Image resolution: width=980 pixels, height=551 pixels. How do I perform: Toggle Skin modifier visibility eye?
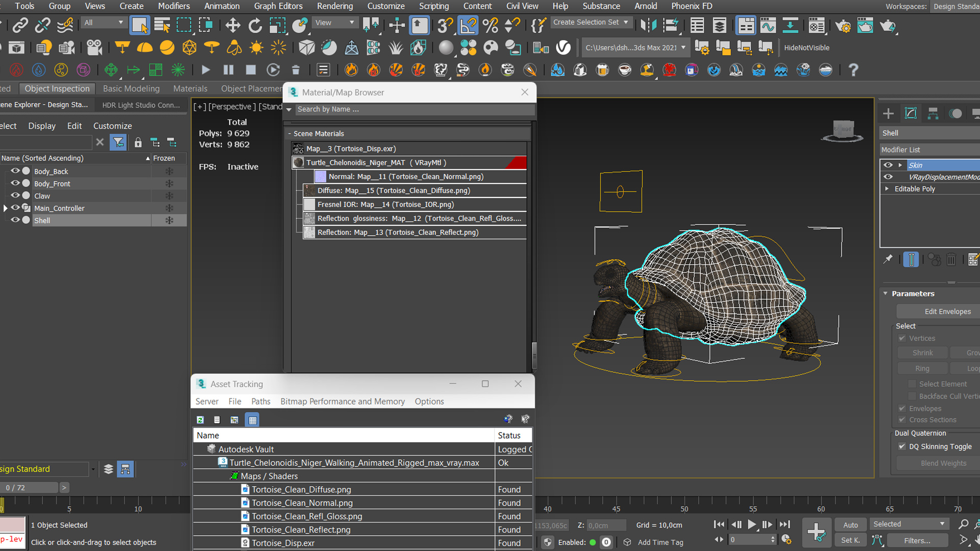(888, 165)
